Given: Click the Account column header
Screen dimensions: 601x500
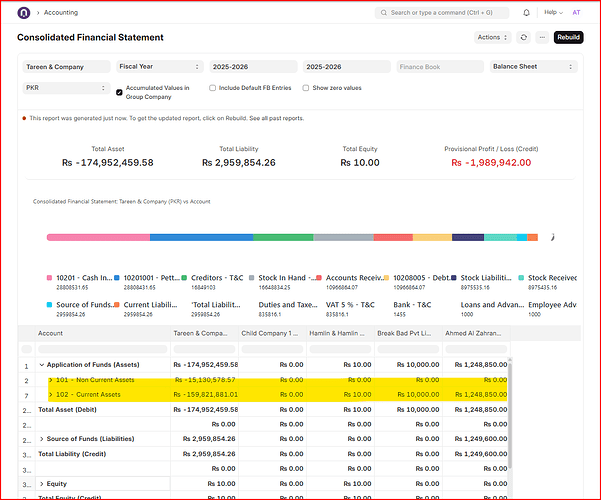Looking at the screenshot, I should (103, 334).
